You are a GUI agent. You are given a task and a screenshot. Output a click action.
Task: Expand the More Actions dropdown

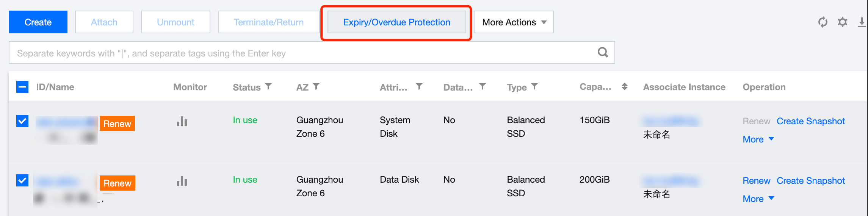(x=514, y=22)
